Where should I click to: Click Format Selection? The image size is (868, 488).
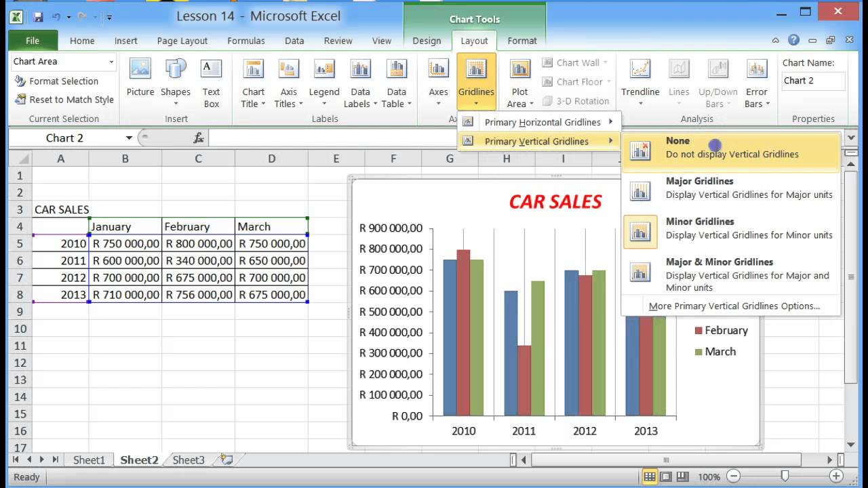click(57, 81)
